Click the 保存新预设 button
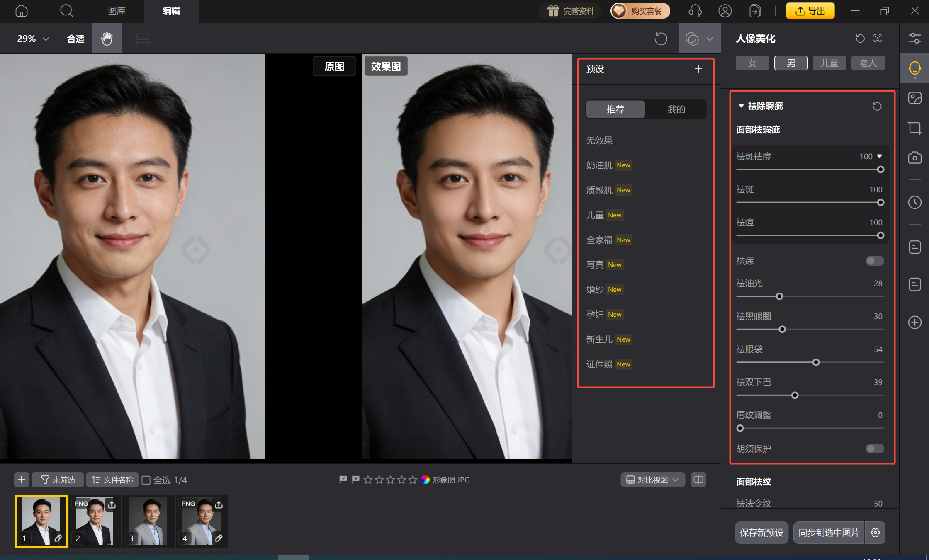This screenshot has height=560, width=929. [761, 533]
